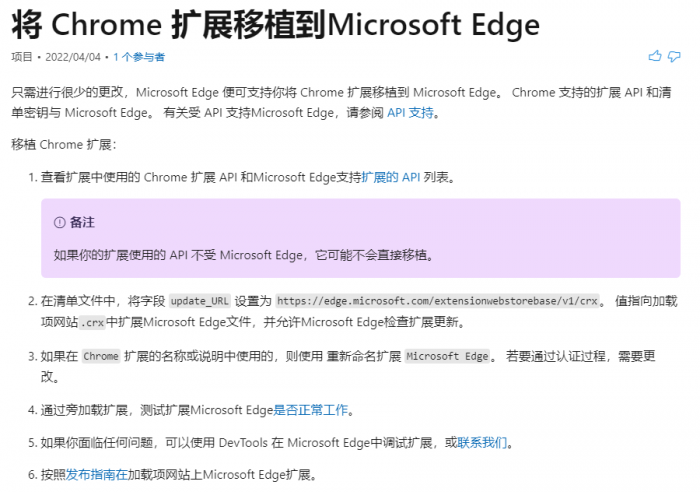Open the API 支持 link

click(410, 113)
